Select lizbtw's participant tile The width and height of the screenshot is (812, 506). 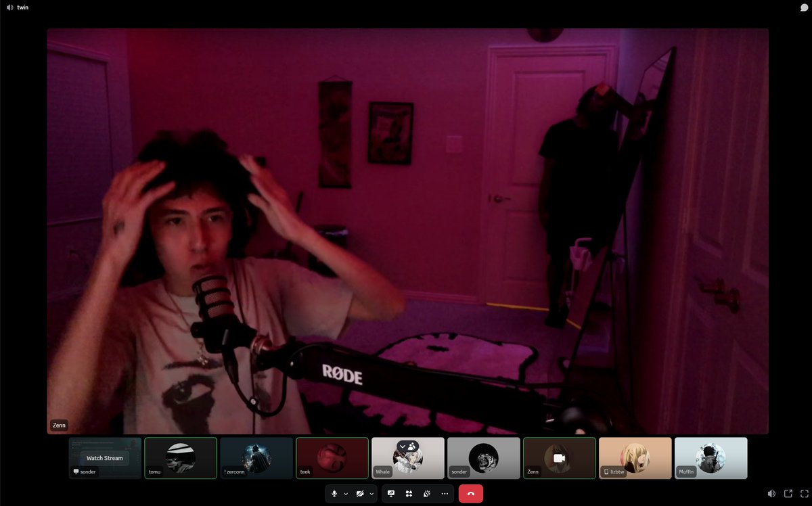[635, 458]
